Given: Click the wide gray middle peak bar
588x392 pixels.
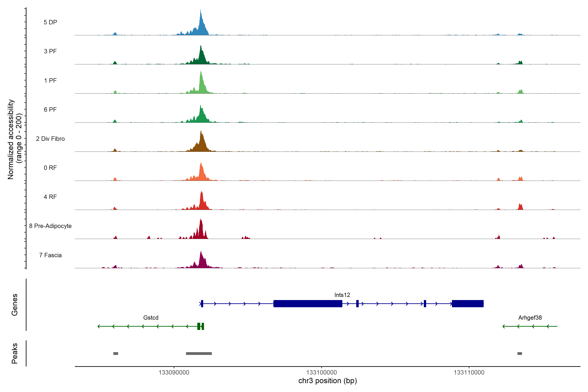Looking at the screenshot, I should click(x=199, y=353).
